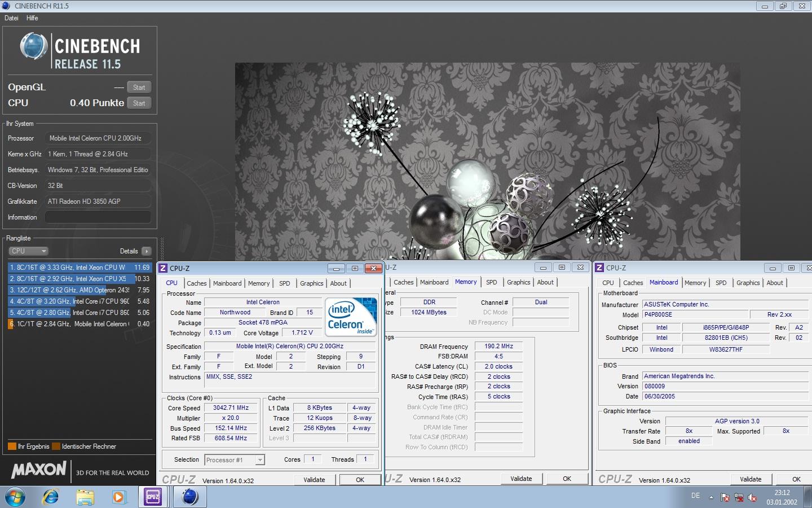812x508 pixels.
Task: Select ranking entry 12C/12T AMD Opteron
Action: [x=80, y=290]
